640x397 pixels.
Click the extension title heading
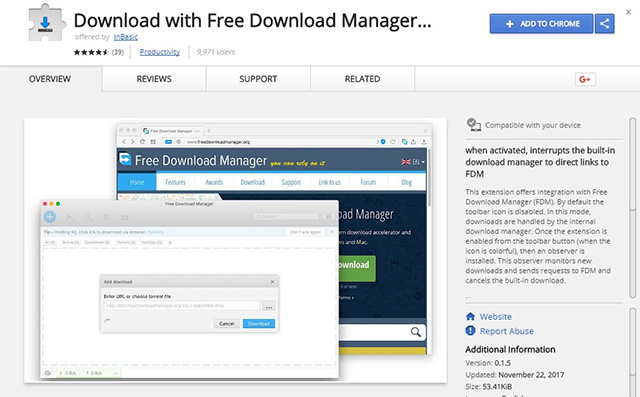pyautogui.click(x=252, y=20)
